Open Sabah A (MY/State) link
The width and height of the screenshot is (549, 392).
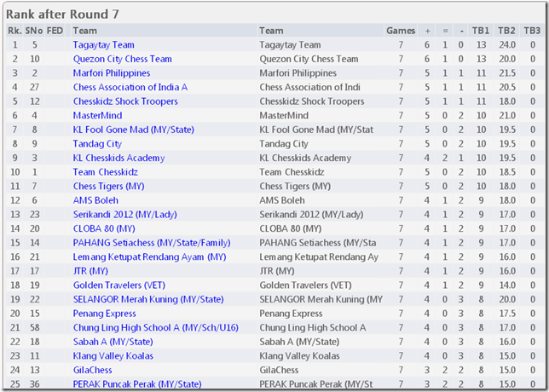[x=113, y=342]
